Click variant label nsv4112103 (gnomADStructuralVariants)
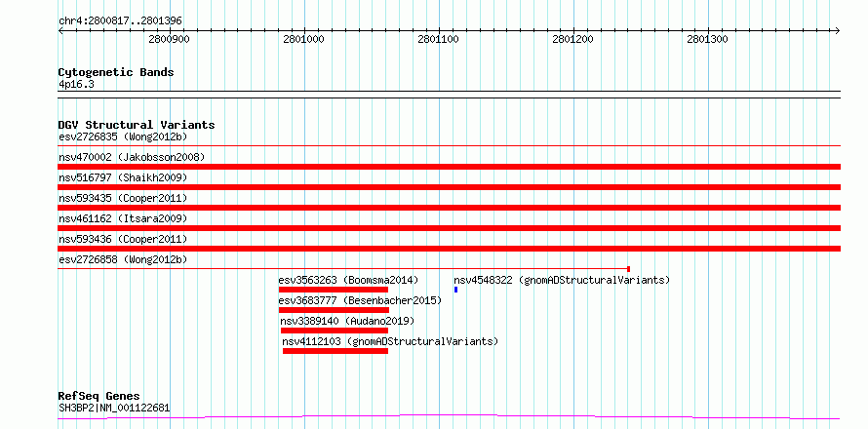The height and width of the screenshot is (429, 868). coord(390,341)
